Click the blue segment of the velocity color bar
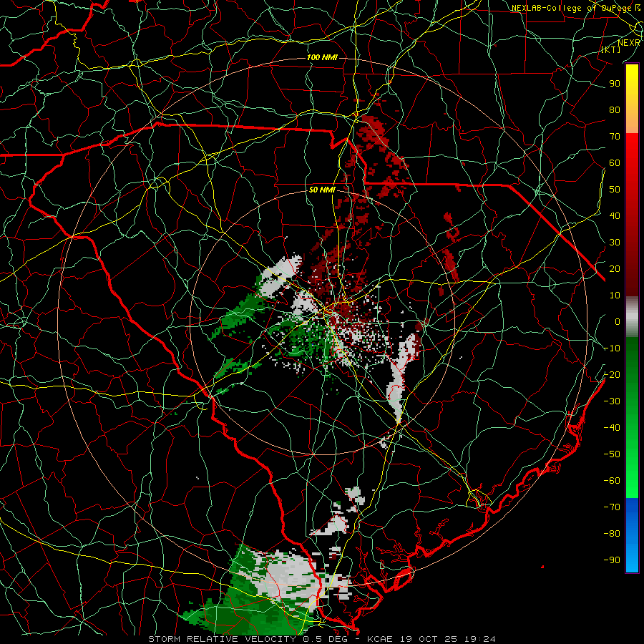Image resolution: width=644 pixels, height=644 pixels. point(632,535)
